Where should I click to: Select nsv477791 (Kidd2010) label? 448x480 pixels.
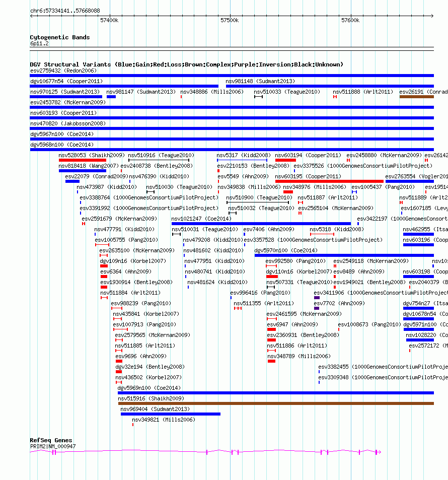point(124,229)
